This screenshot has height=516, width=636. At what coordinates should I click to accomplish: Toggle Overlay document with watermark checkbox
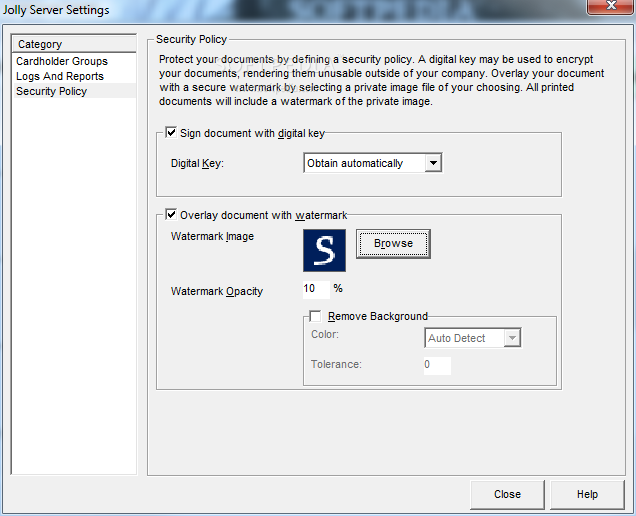(171, 215)
